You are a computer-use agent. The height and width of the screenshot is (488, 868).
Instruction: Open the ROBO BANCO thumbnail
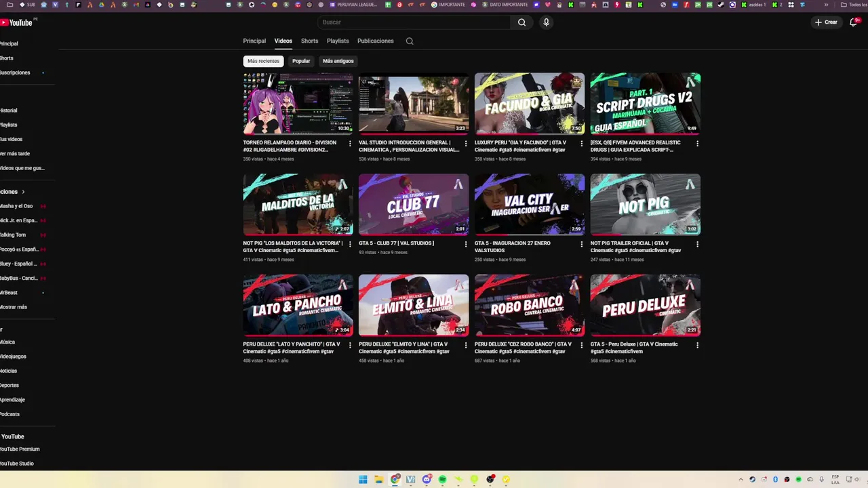(530, 305)
